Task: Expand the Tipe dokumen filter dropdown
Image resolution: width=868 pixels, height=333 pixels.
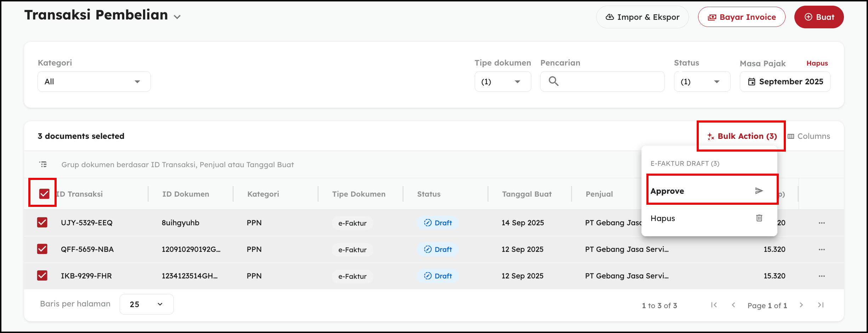Action: 502,82
